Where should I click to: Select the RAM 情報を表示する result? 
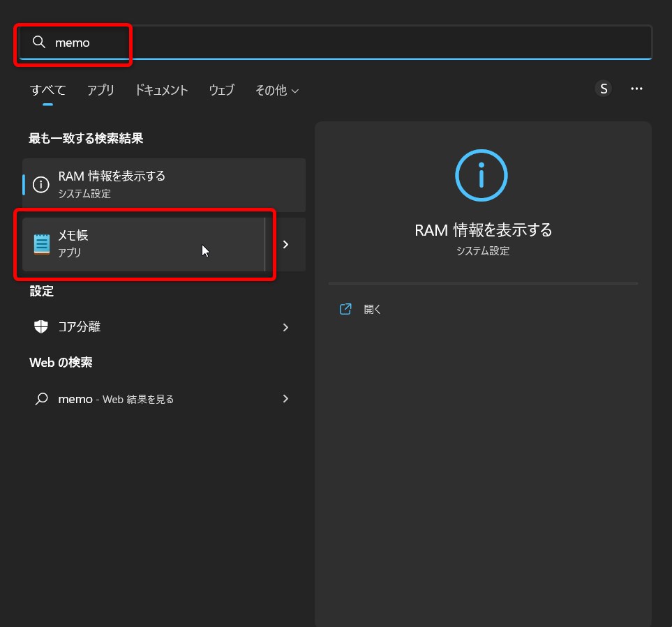click(x=164, y=185)
